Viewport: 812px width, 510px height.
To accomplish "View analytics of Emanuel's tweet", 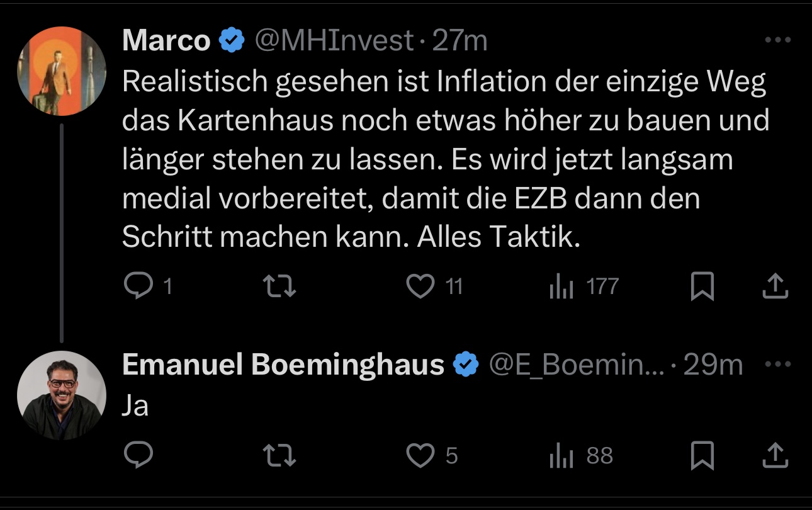I will tap(561, 455).
